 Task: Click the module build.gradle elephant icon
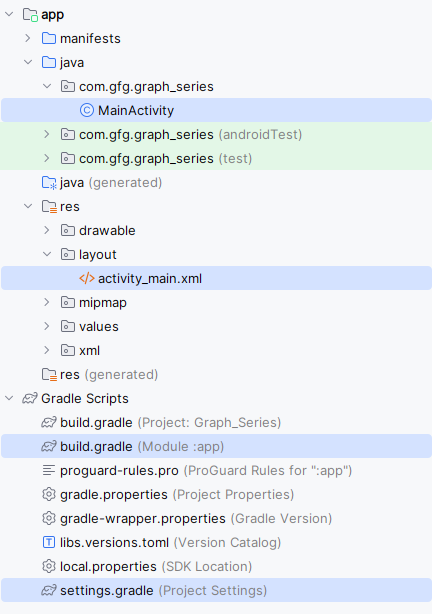49,446
